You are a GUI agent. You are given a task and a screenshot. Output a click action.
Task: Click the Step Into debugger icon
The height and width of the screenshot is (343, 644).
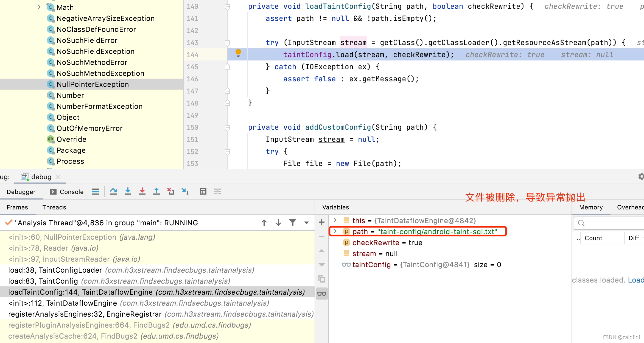point(128,191)
